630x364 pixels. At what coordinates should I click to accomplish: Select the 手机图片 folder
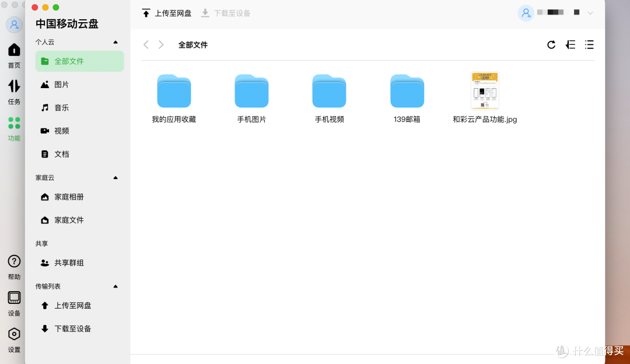(251, 91)
